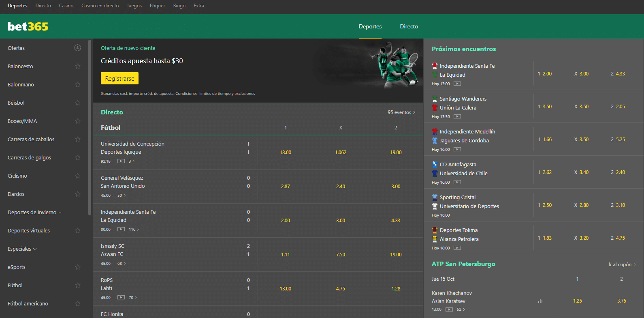Follow Ir al cupón link
The height and width of the screenshot is (318, 644).
[x=622, y=264]
